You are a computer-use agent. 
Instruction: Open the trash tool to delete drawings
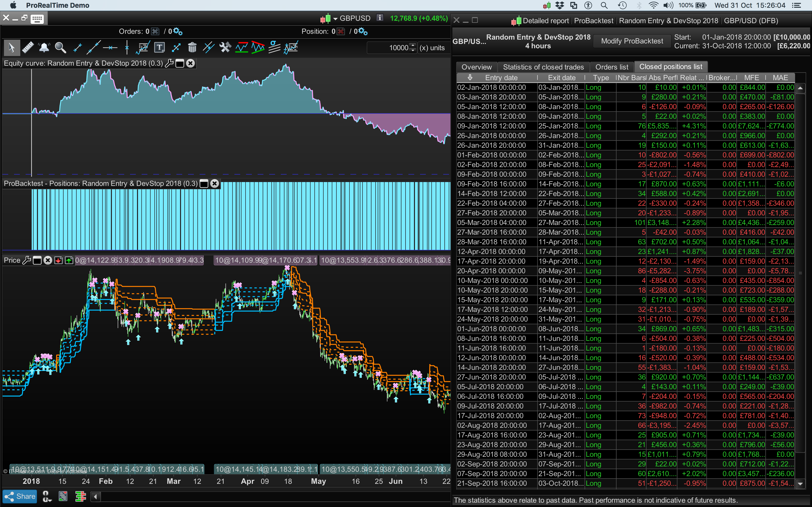click(x=192, y=47)
